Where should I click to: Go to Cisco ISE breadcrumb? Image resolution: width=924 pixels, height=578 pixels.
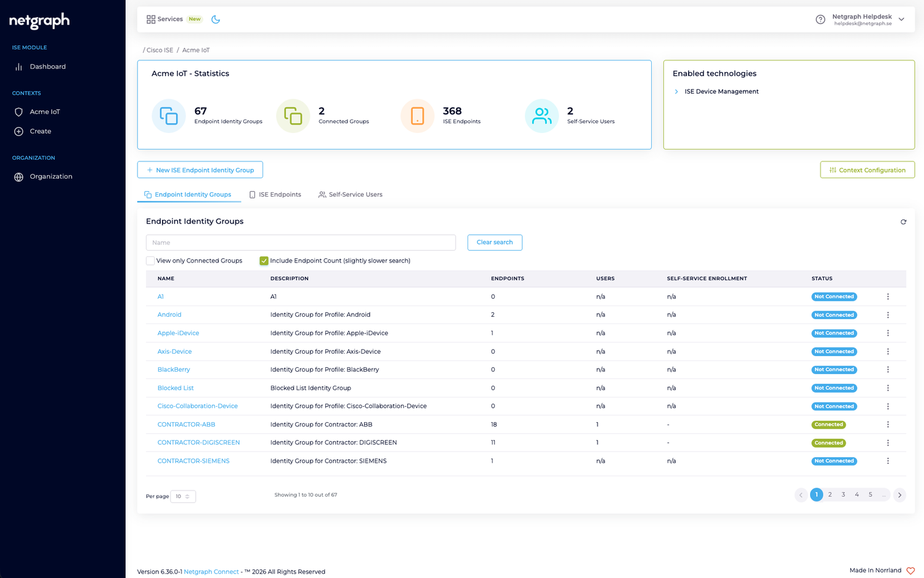click(160, 51)
